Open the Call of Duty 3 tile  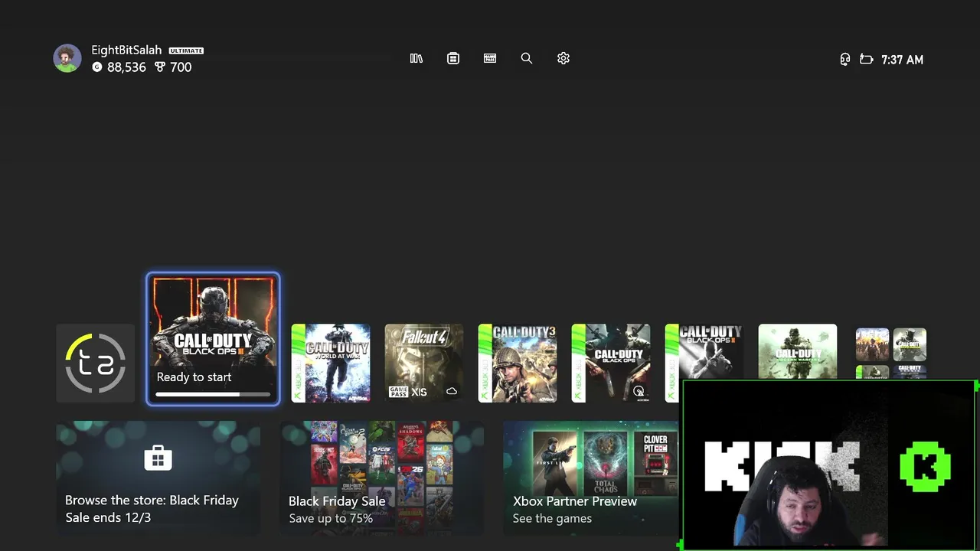pyautogui.click(x=518, y=364)
